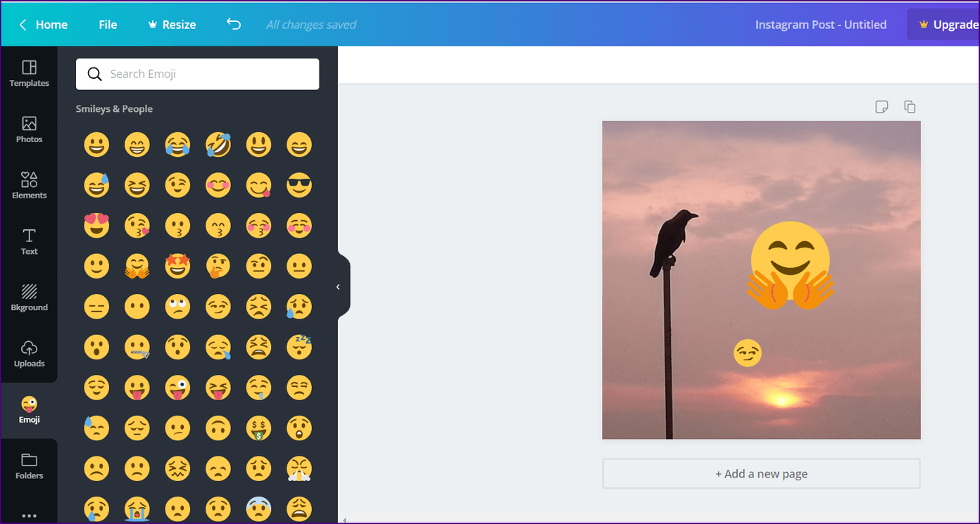Open the Bkground sidebar panel

tap(29, 298)
